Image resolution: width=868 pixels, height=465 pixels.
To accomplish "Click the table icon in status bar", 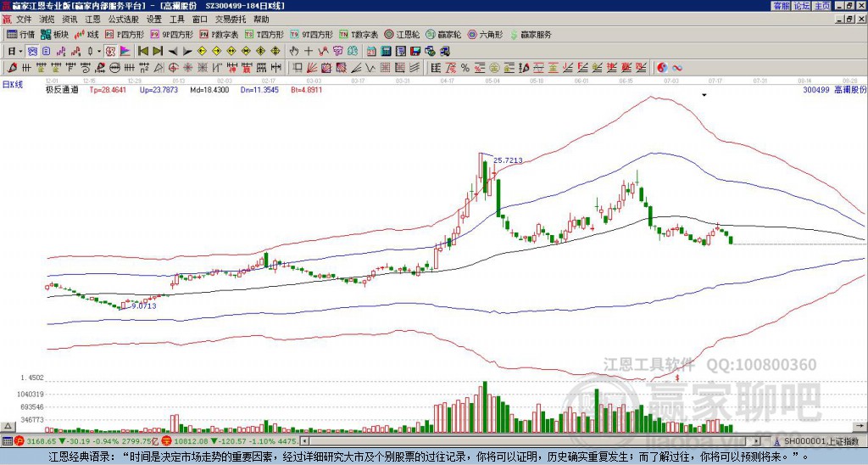I will point(6,441).
